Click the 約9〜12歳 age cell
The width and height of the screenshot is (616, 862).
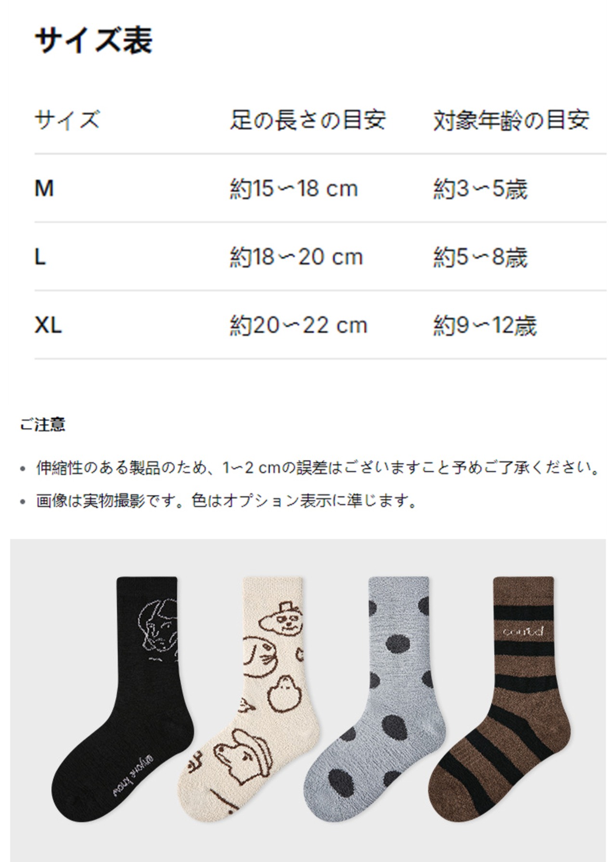(485, 325)
